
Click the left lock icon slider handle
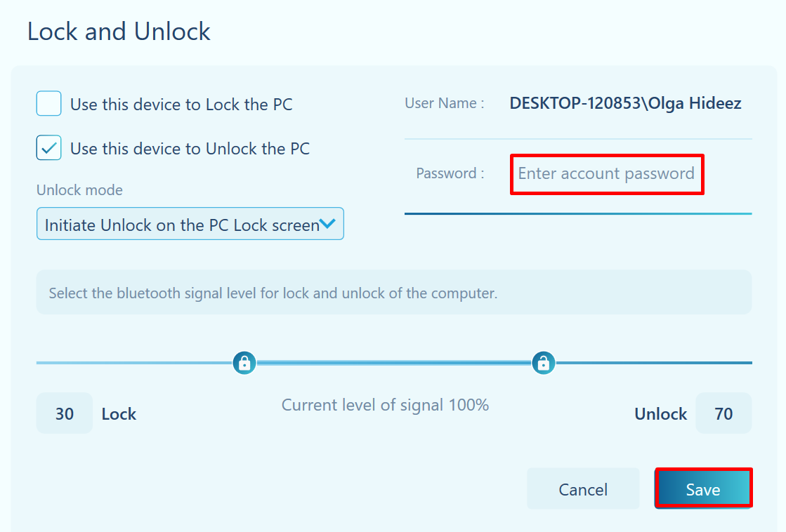coord(244,363)
